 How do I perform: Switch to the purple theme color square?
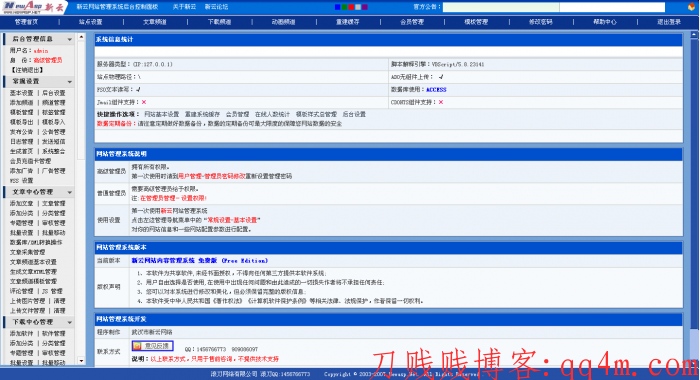coord(365,7)
